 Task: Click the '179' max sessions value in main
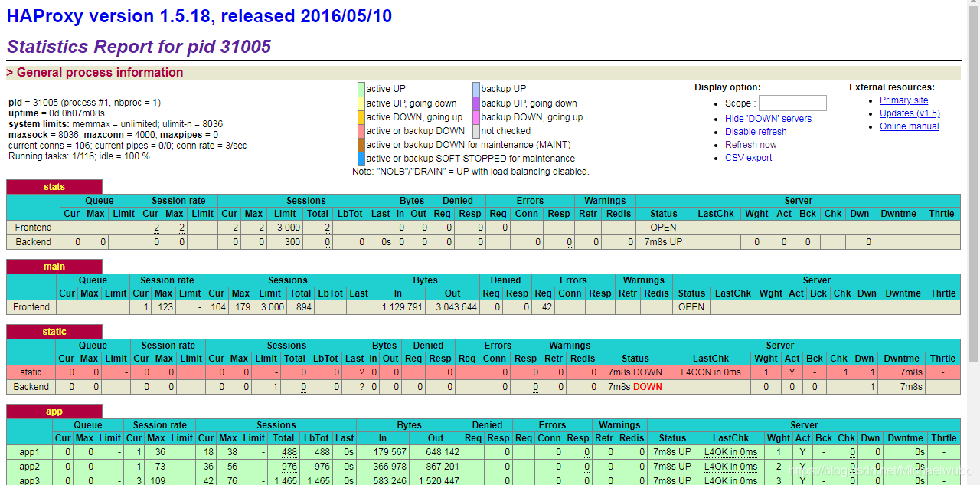tap(243, 307)
